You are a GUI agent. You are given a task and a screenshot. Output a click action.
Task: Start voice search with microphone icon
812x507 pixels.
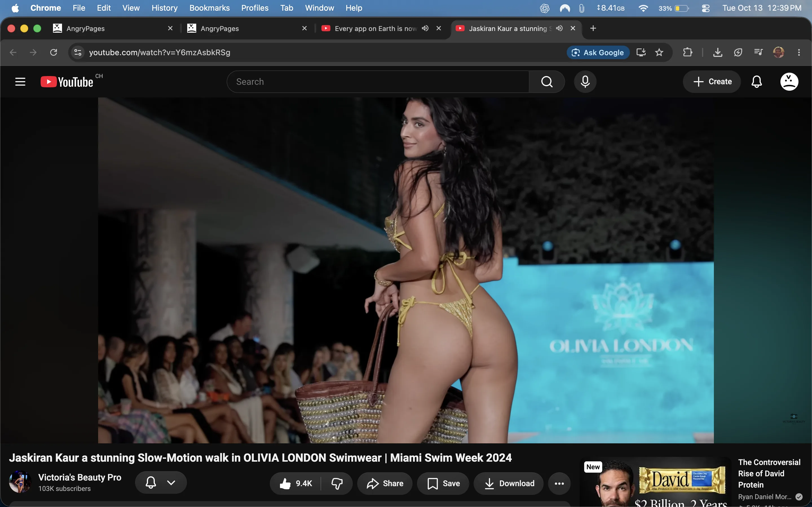tap(585, 81)
